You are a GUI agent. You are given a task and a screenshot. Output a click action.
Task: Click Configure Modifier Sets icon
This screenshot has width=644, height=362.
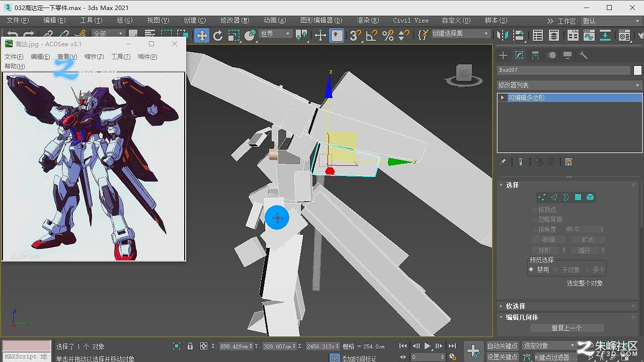point(569,162)
